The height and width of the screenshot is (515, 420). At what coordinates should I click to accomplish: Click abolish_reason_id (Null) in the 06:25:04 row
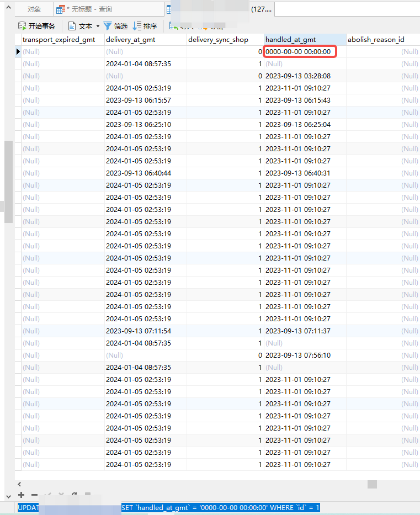[383, 125]
